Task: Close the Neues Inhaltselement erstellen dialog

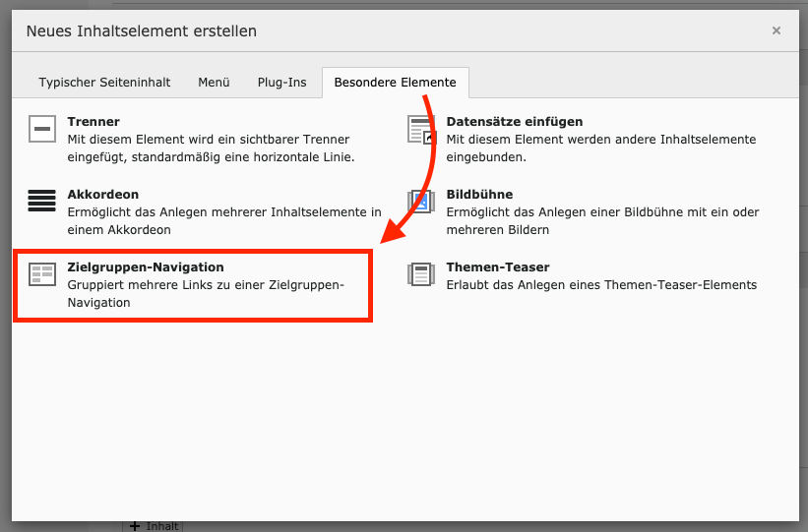Action: 776,30
